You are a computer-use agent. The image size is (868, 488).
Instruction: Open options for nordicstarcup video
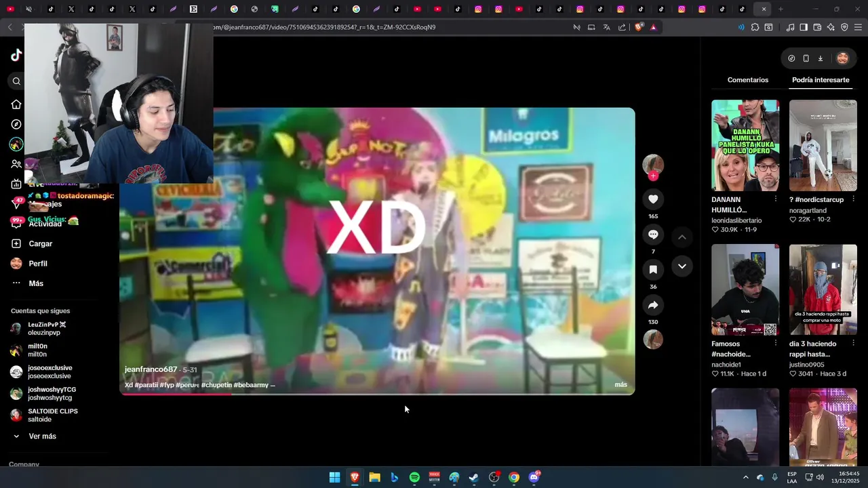click(853, 199)
